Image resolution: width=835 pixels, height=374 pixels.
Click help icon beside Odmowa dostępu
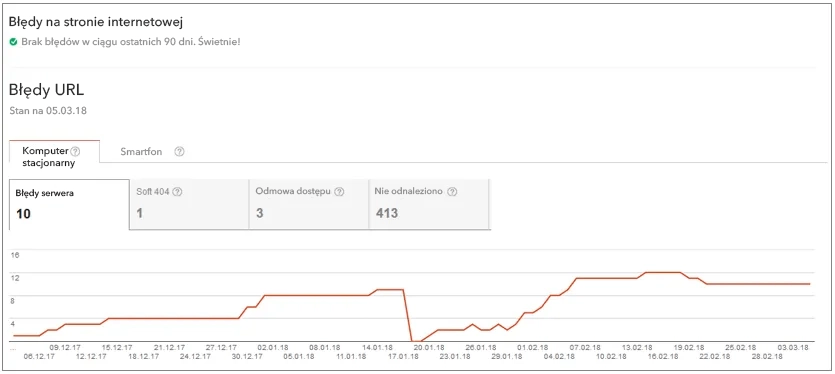point(339,192)
